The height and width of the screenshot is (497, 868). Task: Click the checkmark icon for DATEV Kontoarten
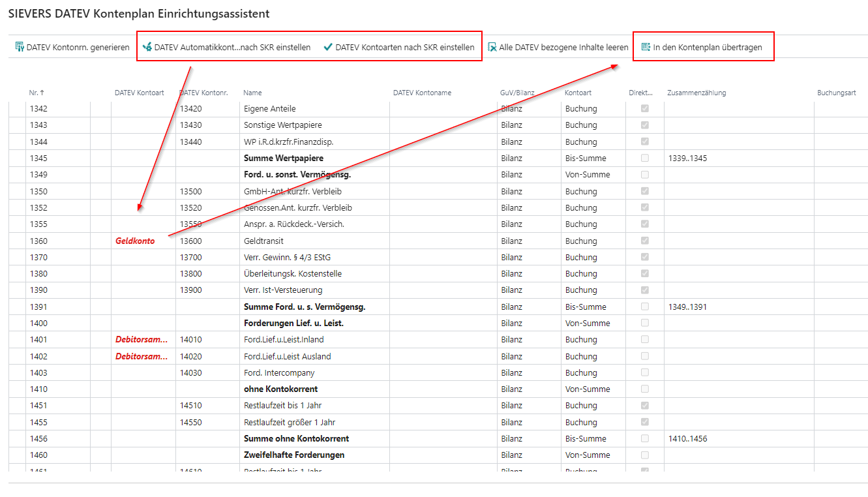tap(328, 47)
